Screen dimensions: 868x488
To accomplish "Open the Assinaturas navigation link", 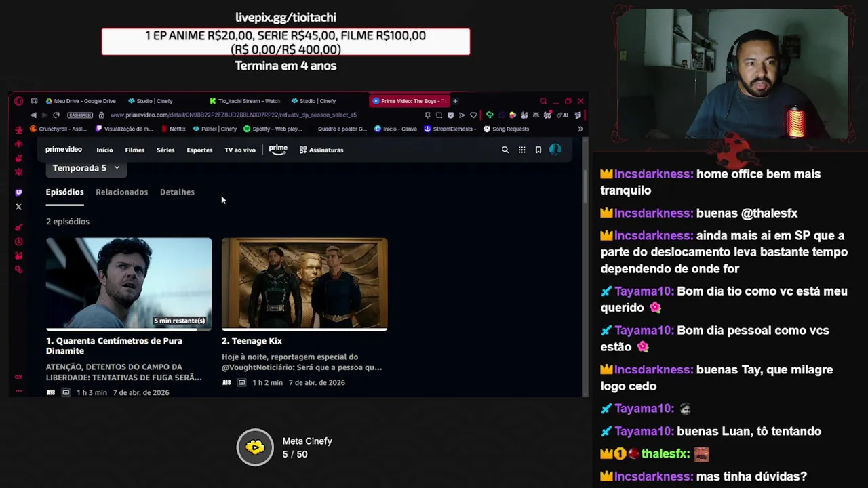I will coord(321,150).
